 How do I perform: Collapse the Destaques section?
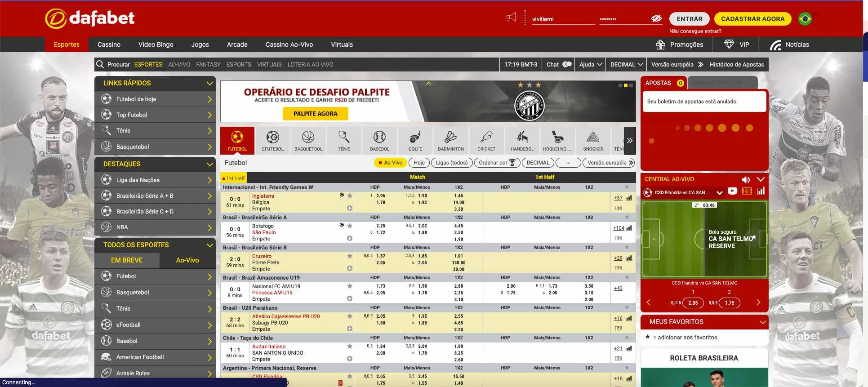click(209, 164)
